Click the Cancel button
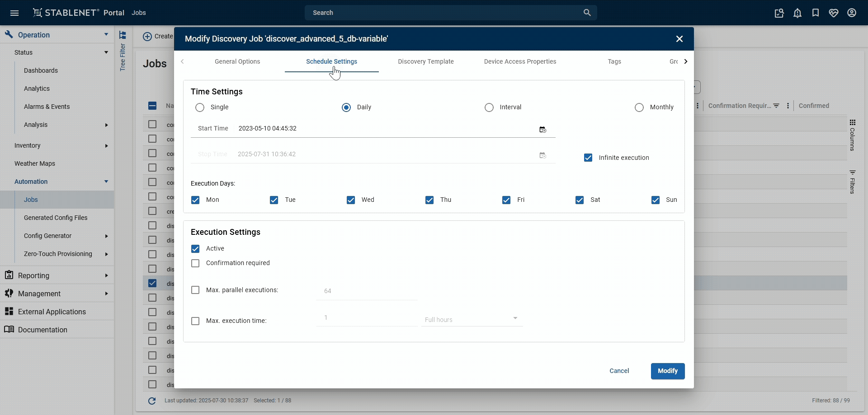This screenshot has height=415, width=868. click(619, 371)
